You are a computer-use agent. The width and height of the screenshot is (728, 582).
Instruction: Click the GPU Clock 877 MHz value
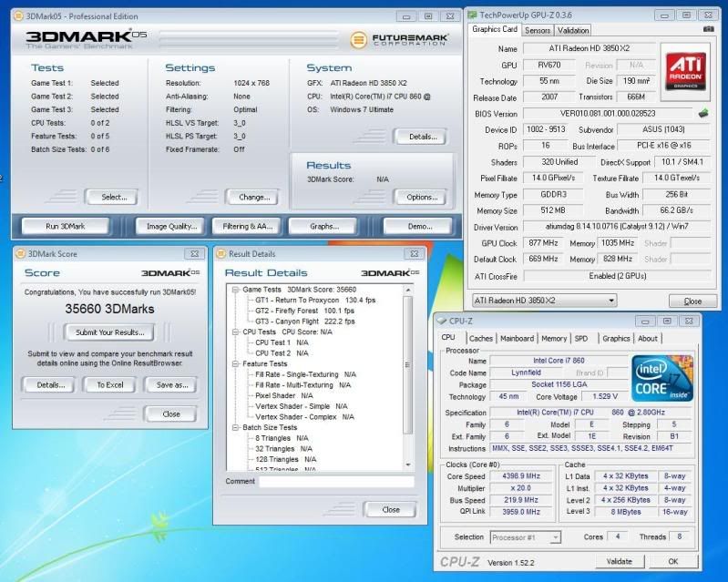pyautogui.click(x=543, y=243)
